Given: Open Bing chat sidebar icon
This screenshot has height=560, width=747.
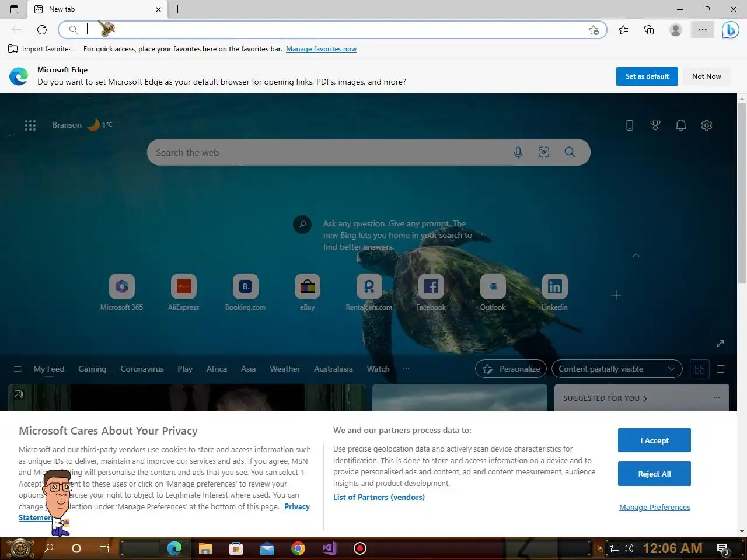Looking at the screenshot, I should [730, 30].
